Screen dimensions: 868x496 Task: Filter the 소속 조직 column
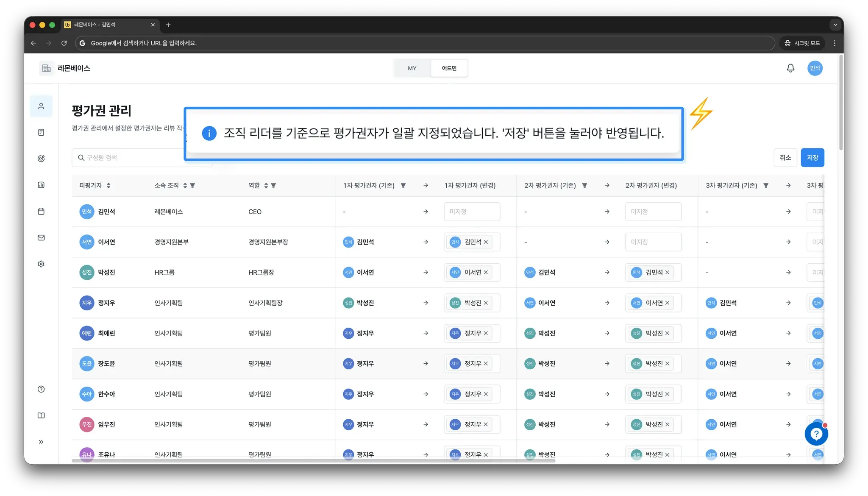click(x=192, y=186)
